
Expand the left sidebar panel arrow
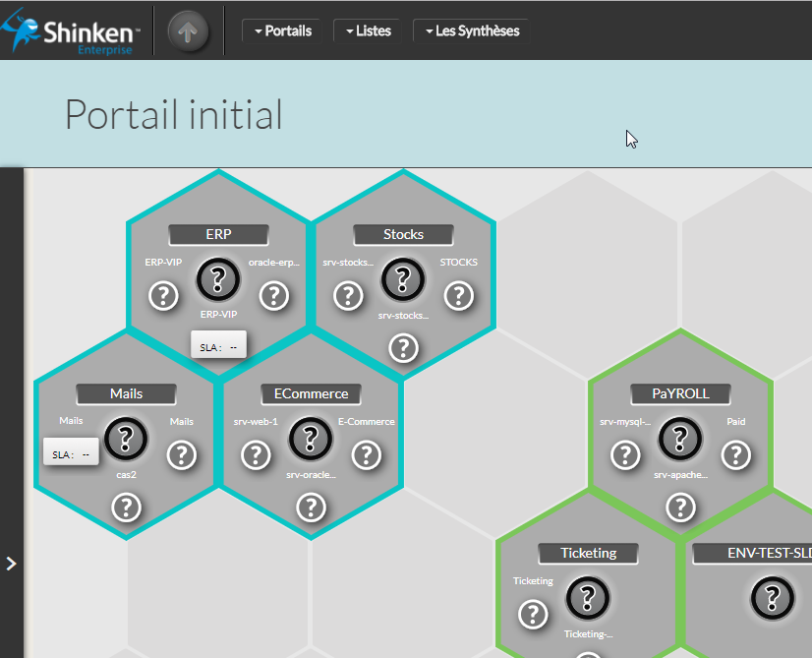[x=11, y=564]
